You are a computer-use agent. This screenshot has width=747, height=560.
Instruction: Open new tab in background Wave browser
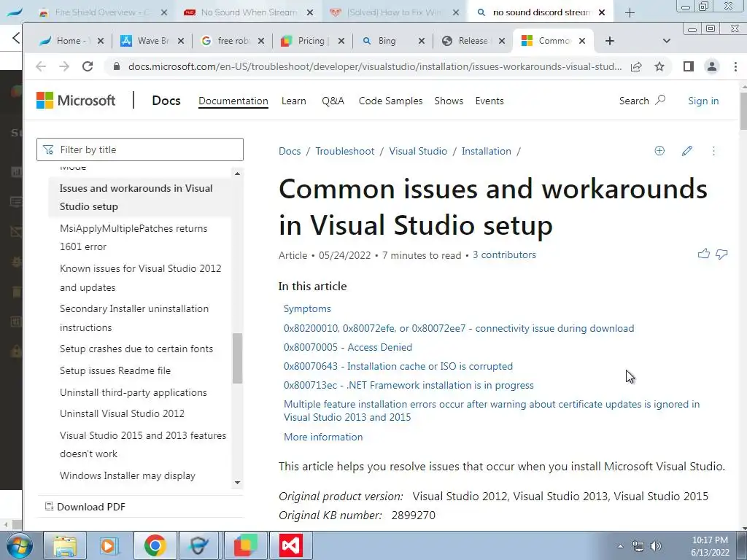(630, 13)
